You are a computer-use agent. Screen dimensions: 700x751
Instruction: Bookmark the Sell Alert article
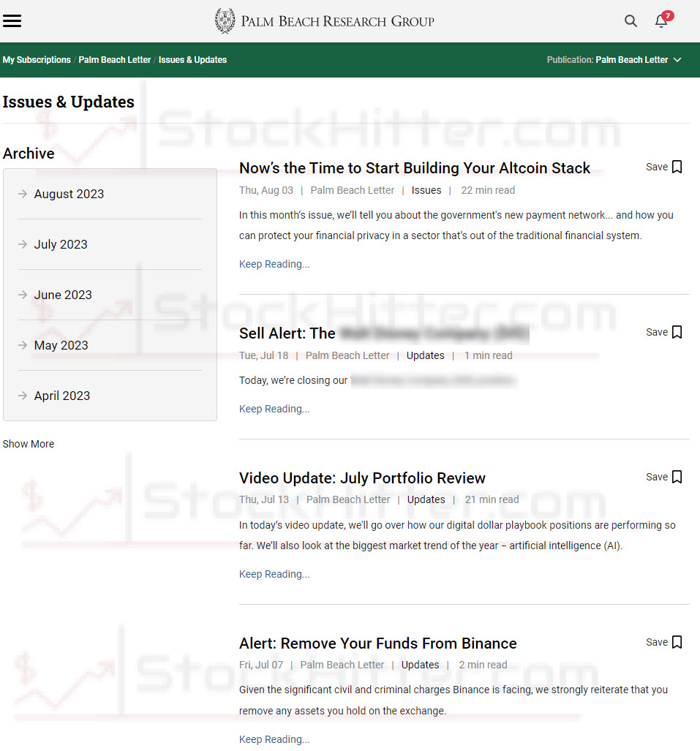677,332
